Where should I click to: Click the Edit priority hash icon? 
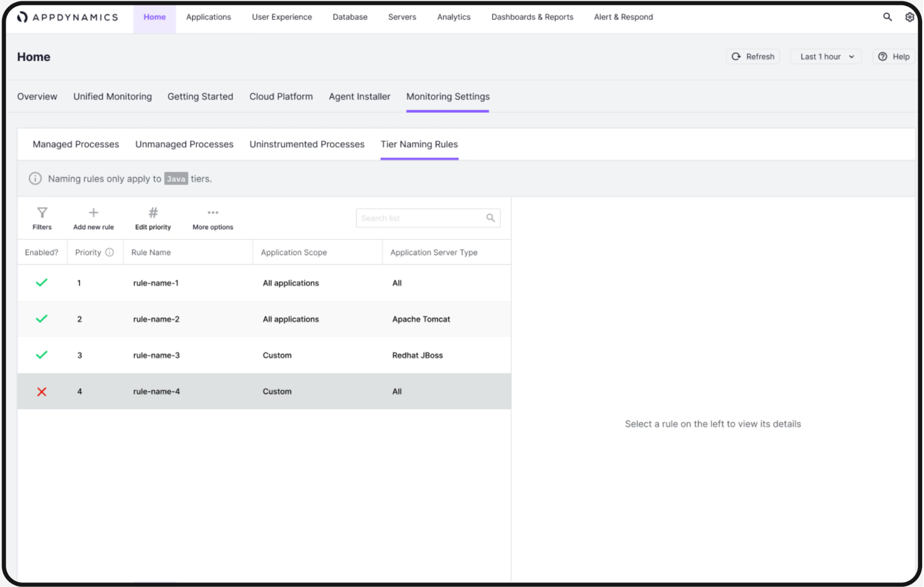coord(153,212)
